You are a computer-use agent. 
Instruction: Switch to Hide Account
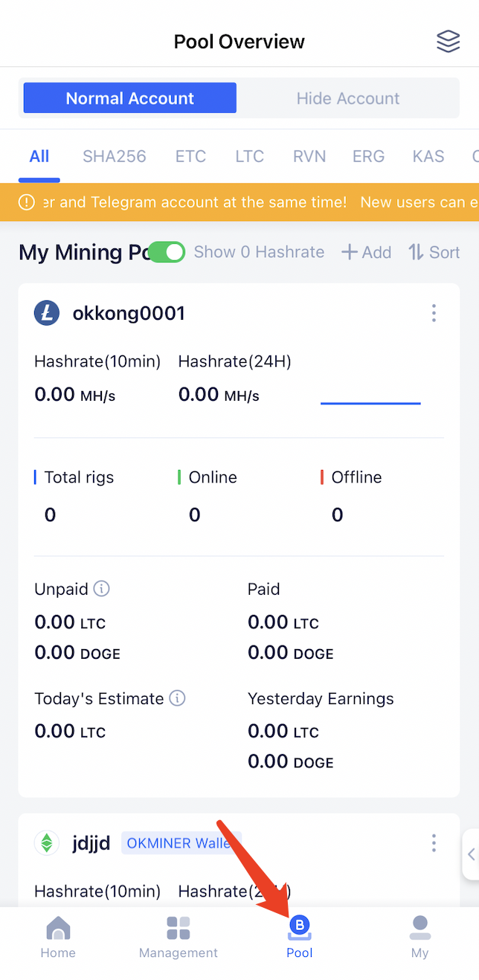click(x=348, y=98)
